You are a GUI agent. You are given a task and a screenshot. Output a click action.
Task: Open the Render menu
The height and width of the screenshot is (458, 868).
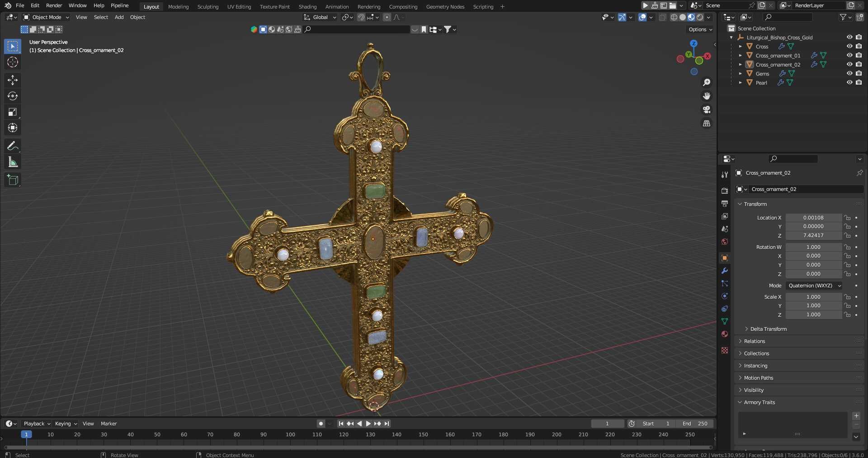click(x=54, y=5)
